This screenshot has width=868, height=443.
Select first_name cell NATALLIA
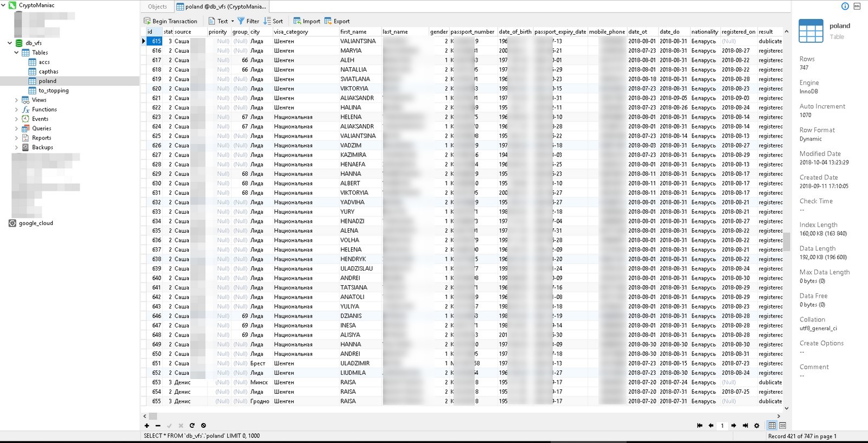(x=360, y=69)
